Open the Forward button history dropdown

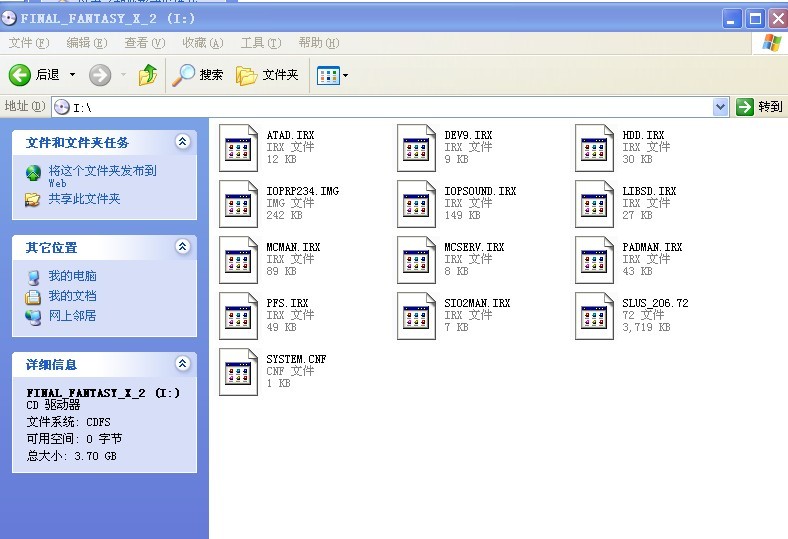[x=124, y=75]
